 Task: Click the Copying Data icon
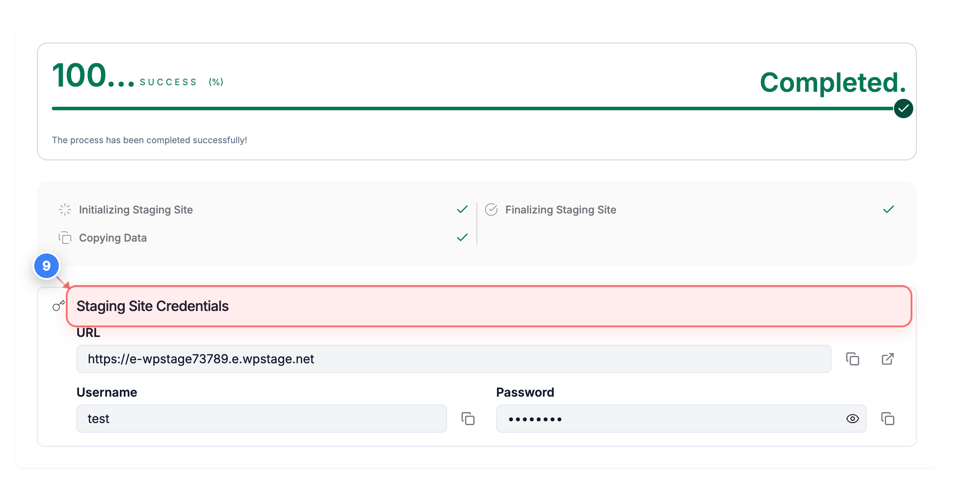click(65, 238)
